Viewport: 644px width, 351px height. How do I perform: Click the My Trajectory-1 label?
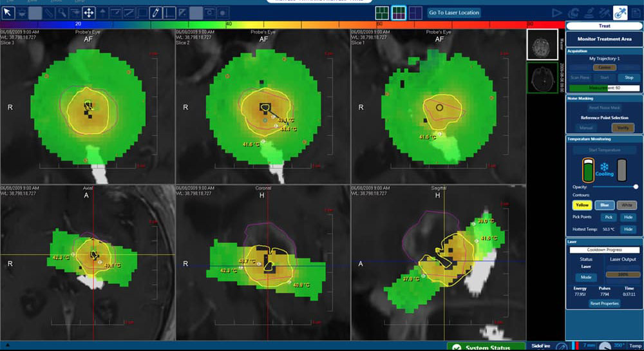pos(604,59)
